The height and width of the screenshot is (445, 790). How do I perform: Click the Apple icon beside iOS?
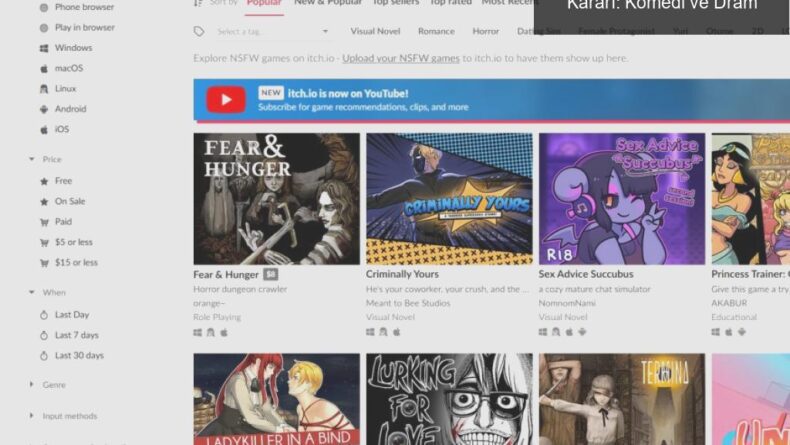point(44,130)
